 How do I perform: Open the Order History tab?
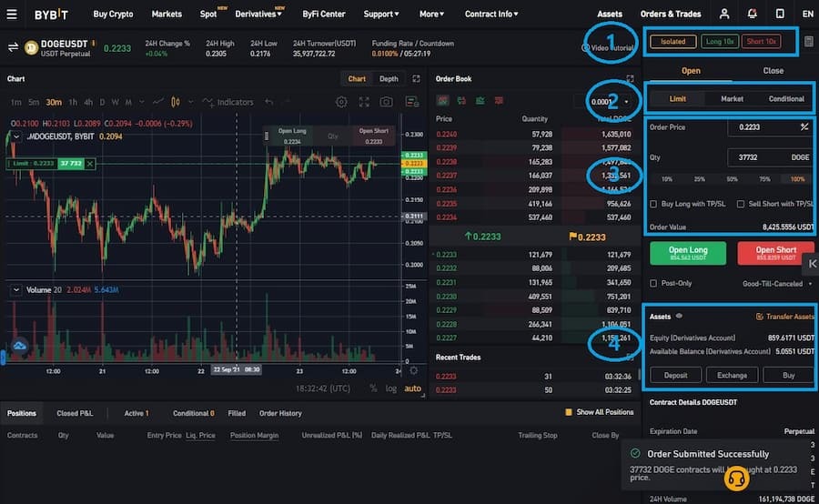click(280, 413)
